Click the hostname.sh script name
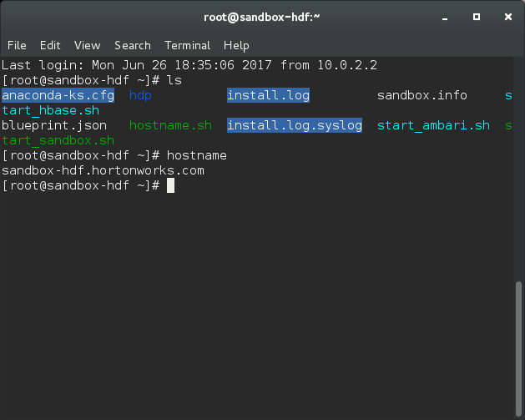 (170, 126)
